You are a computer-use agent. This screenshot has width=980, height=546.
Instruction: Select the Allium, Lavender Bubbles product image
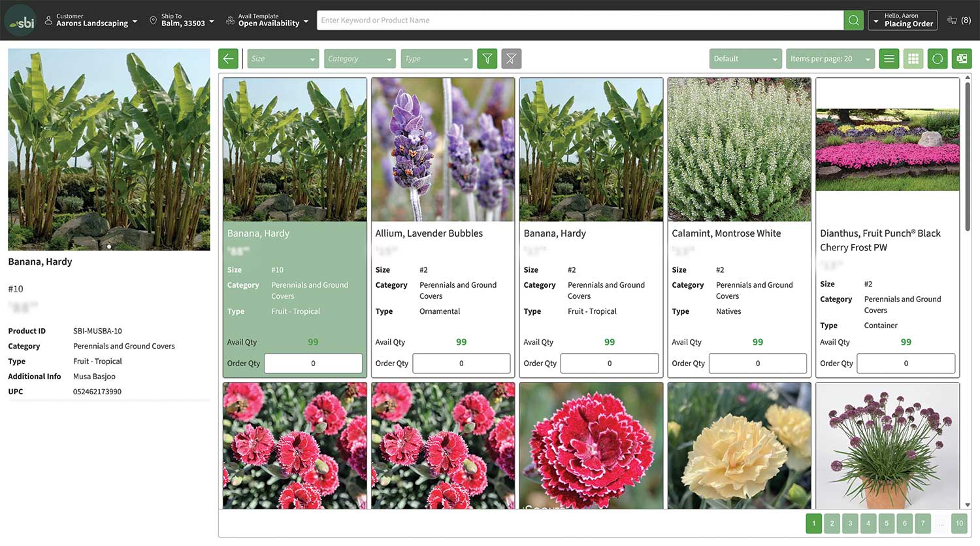(443, 150)
